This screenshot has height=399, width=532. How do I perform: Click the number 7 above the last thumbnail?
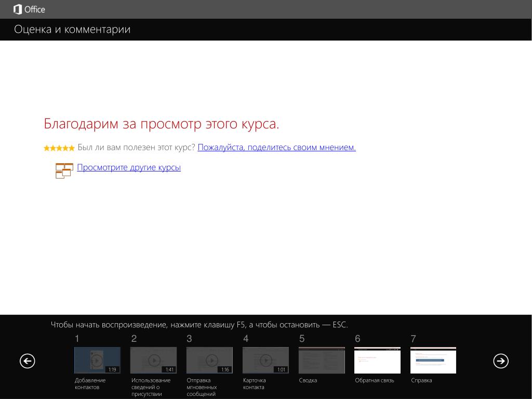click(x=414, y=339)
